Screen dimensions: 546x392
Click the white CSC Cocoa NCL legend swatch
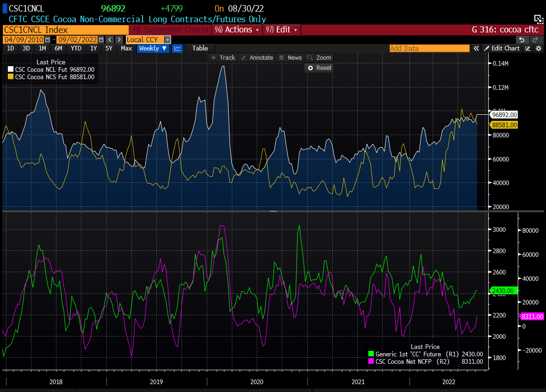[x=11, y=69]
